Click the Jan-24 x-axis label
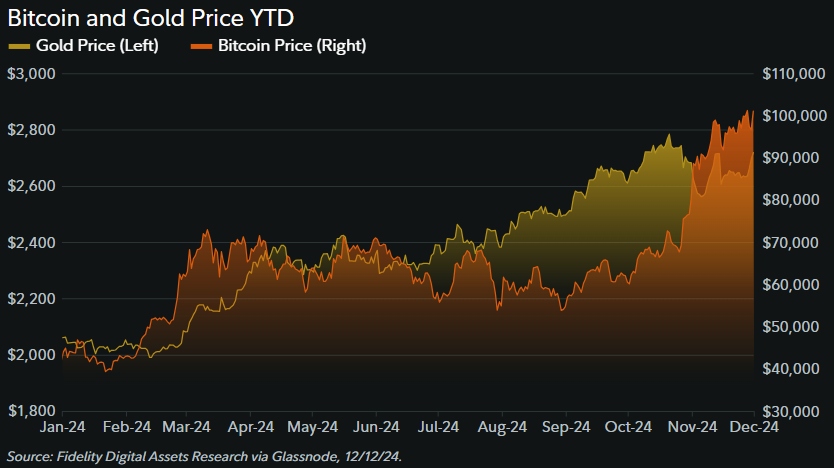Image resolution: width=834 pixels, height=468 pixels. pyautogui.click(x=62, y=427)
